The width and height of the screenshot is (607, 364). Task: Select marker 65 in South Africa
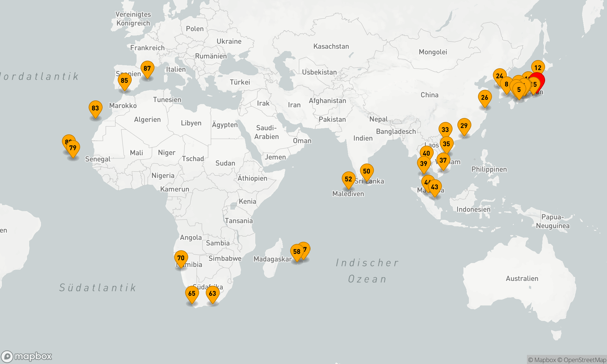(192, 294)
